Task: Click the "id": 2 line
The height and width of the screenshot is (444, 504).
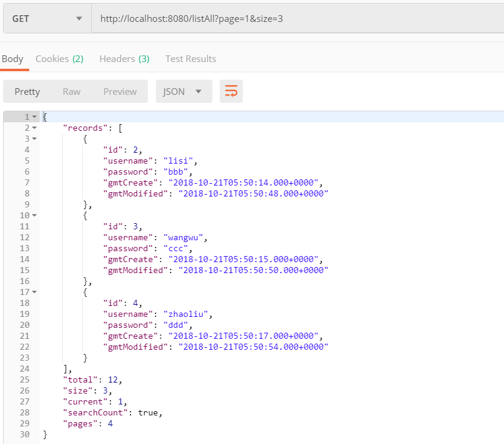Action: pos(122,150)
